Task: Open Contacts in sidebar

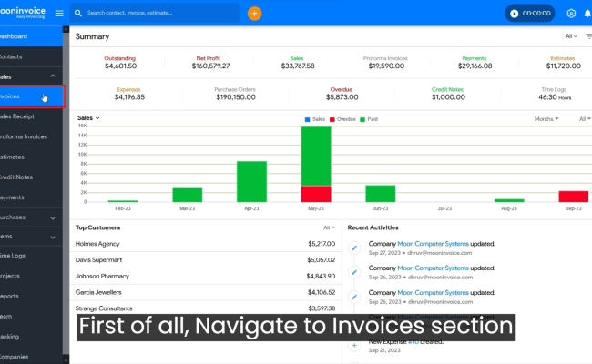Action: tap(31, 56)
